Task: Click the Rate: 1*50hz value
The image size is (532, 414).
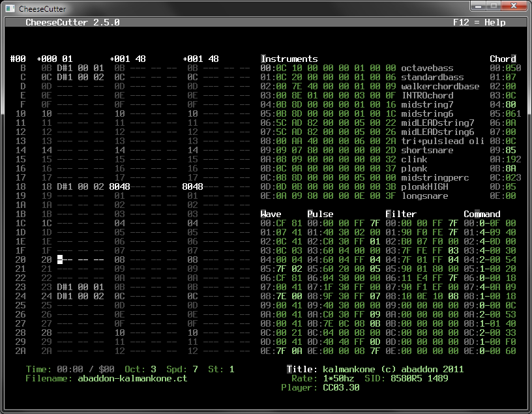Action: click(338, 378)
